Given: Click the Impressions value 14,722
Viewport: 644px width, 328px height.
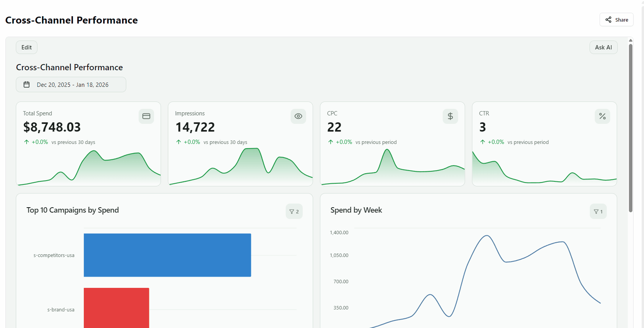Looking at the screenshot, I should (x=195, y=127).
